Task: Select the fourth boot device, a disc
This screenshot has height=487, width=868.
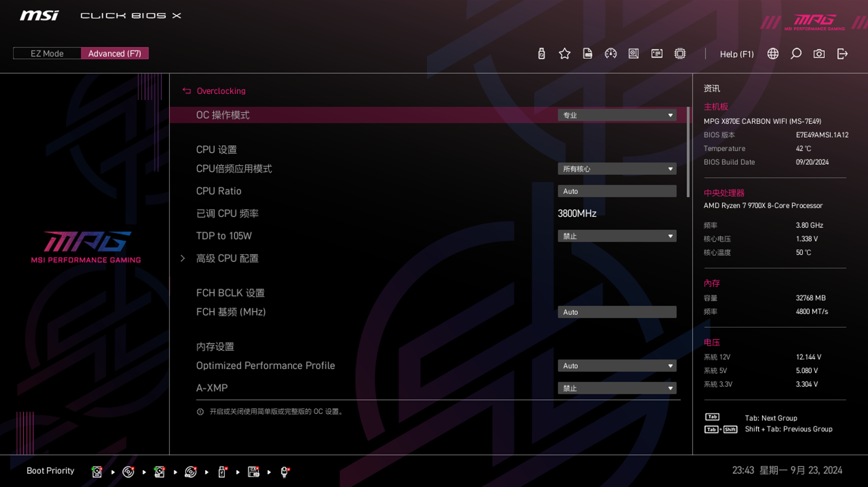Action: pyautogui.click(x=191, y=472)
